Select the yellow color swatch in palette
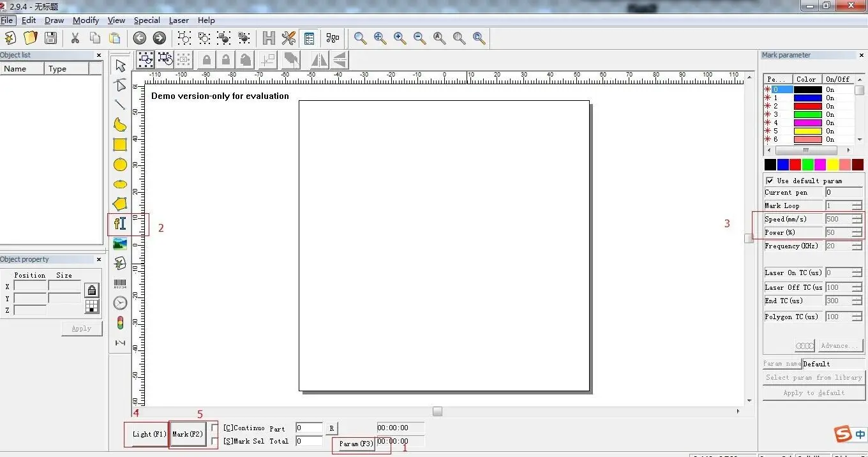Screen dimensions: 868x457 point(833,165)
